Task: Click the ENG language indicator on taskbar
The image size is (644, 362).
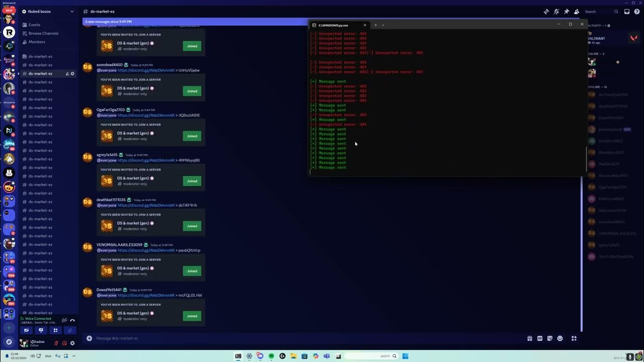Action: 48,356
